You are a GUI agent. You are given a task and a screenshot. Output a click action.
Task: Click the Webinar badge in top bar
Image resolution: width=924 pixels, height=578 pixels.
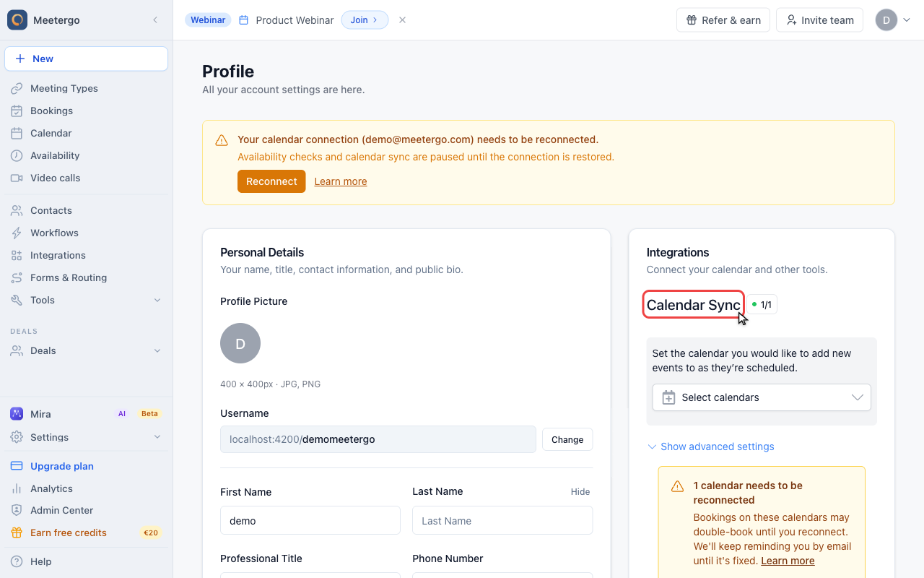(x=208, y=20)
